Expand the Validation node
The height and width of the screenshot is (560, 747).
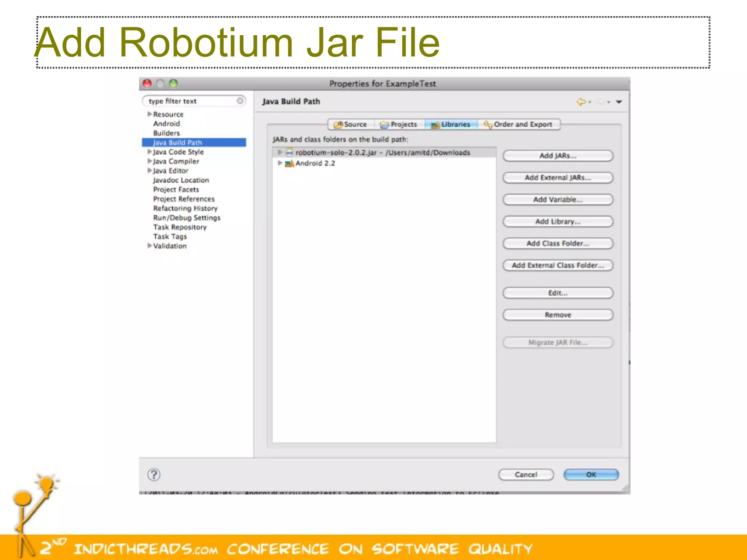tap(150, 246)
